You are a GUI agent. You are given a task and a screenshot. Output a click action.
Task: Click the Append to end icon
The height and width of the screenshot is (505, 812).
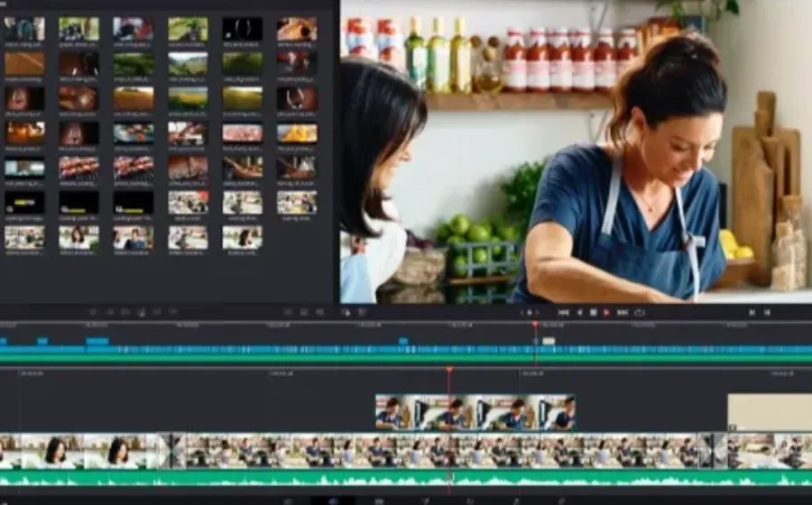click(x=110, y=312)
